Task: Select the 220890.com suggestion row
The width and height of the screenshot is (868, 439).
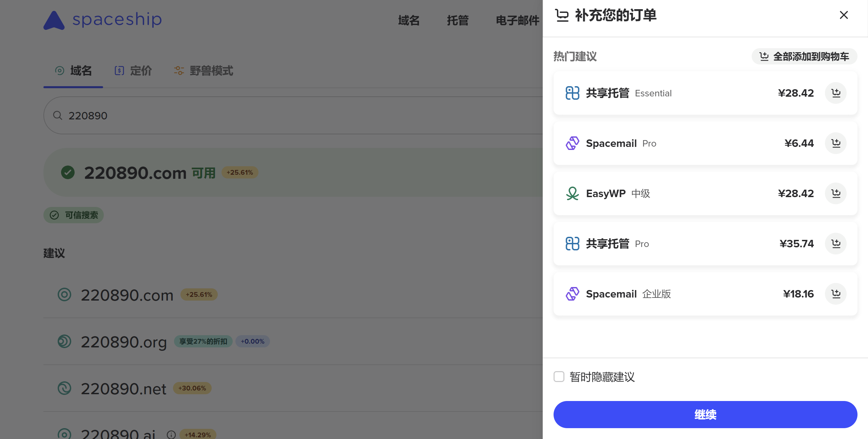Action: (x=293, y=294)
